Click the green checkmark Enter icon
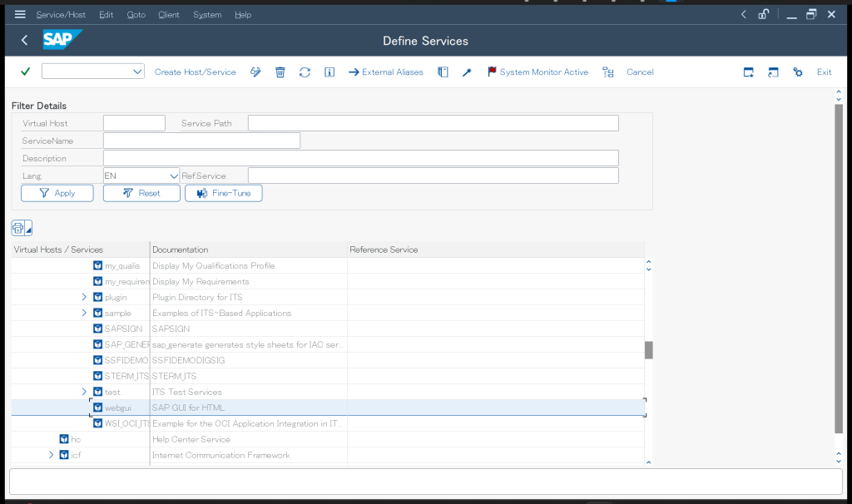852x504 pixels. [x=25, y=72]
